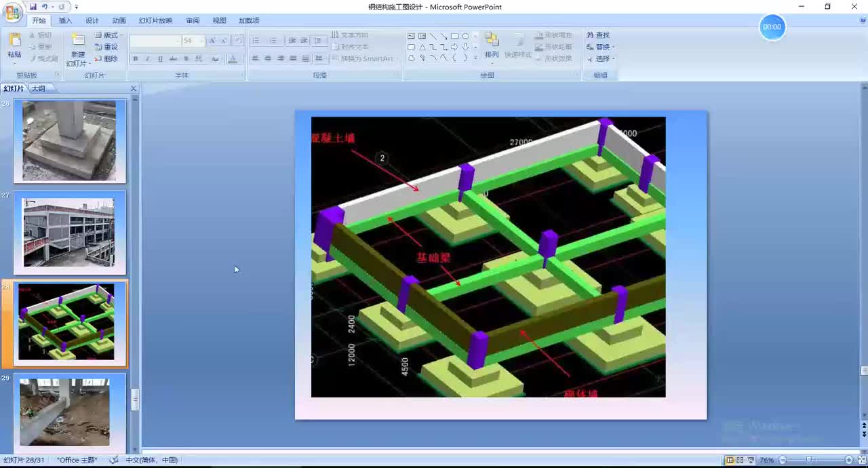Image resolution: width=868 pixels, height=468 pixels.
Task: Undo the last action
Action: point(45,7)
